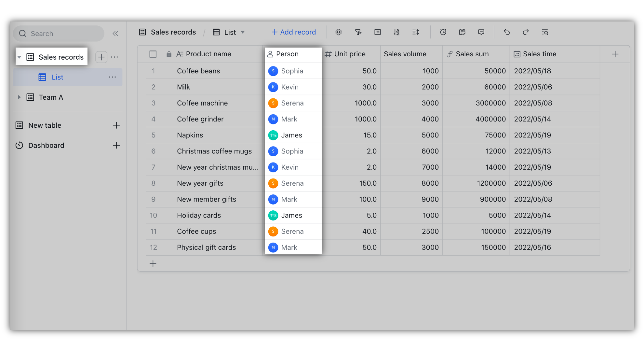Viewport: 644px width, 340px height.
Task: Expand the Team A table
Action: pyautogui.click(x=19, y=97)
